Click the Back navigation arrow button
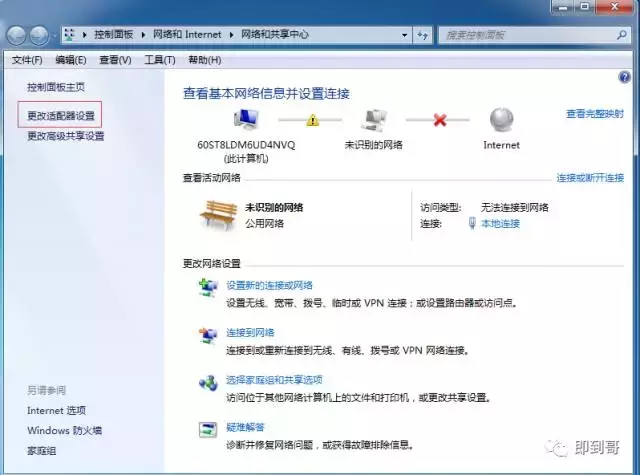This screenshot has width=640, height=475. pyautogui.click(x=17, y=36)
